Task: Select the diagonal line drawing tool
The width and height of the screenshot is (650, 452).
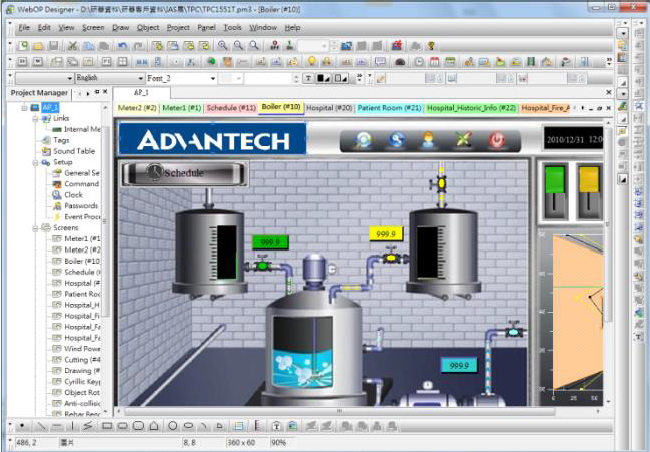Action: 41,425
